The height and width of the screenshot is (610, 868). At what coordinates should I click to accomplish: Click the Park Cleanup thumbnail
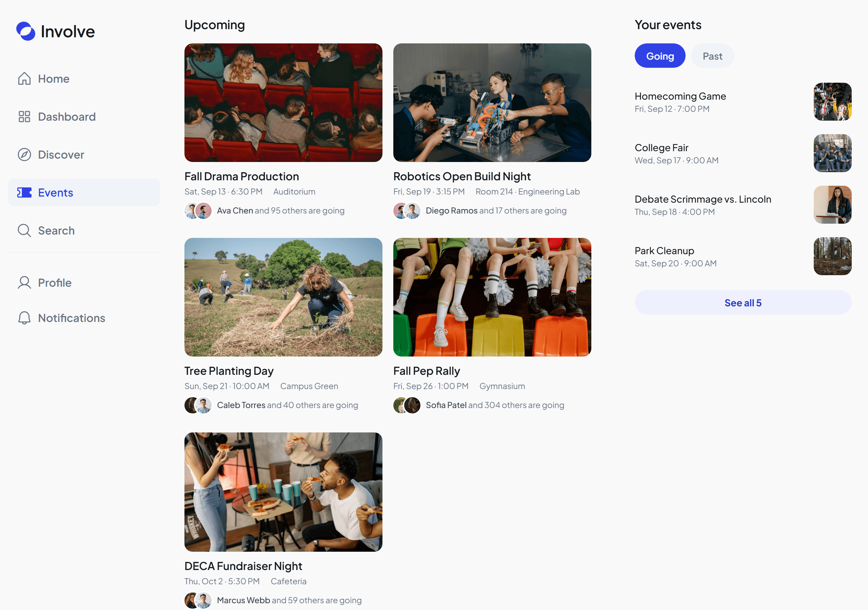coord(832,256)
